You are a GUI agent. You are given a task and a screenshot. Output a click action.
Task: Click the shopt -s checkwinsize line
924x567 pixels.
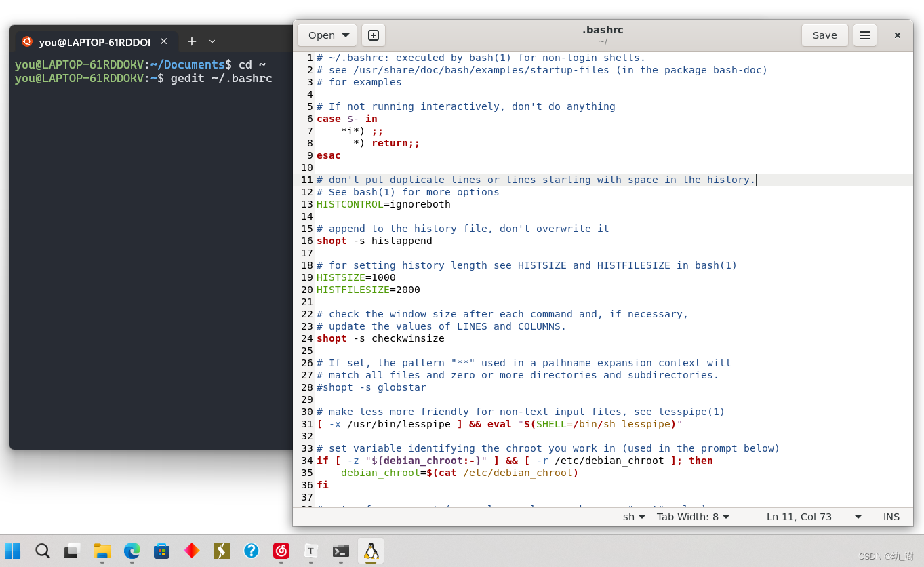(380, 338)
